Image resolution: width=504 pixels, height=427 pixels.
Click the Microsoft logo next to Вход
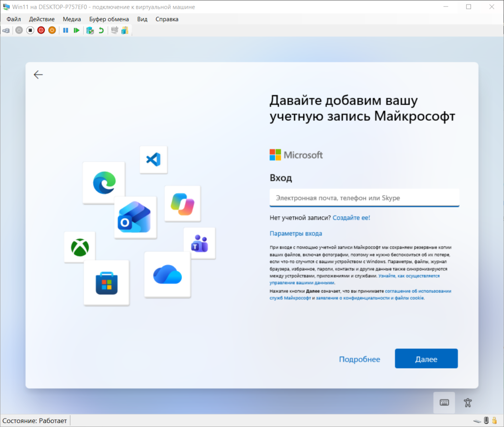pos(296,155)
